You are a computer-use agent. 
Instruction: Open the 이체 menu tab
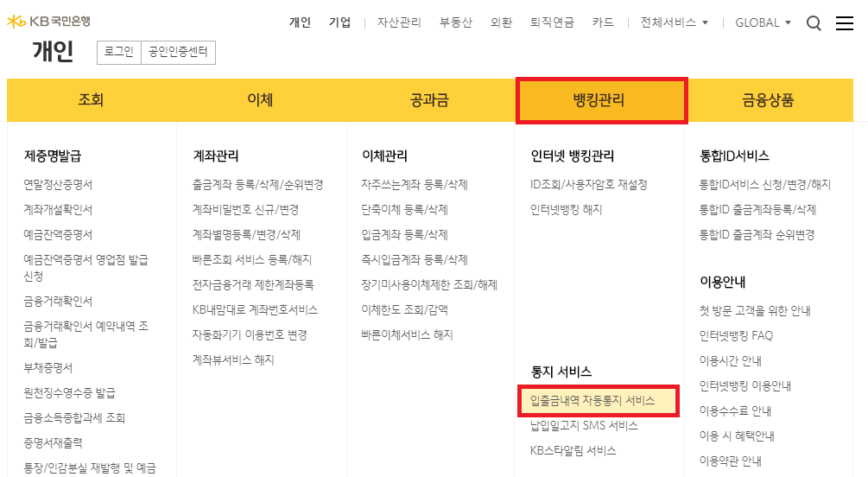click(x=260, y=100)
